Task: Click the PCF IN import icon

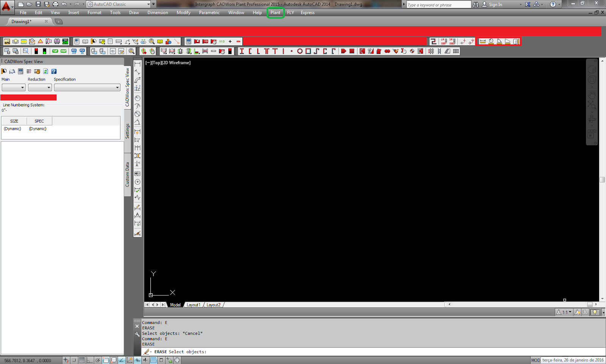Action: click(82, 51)
